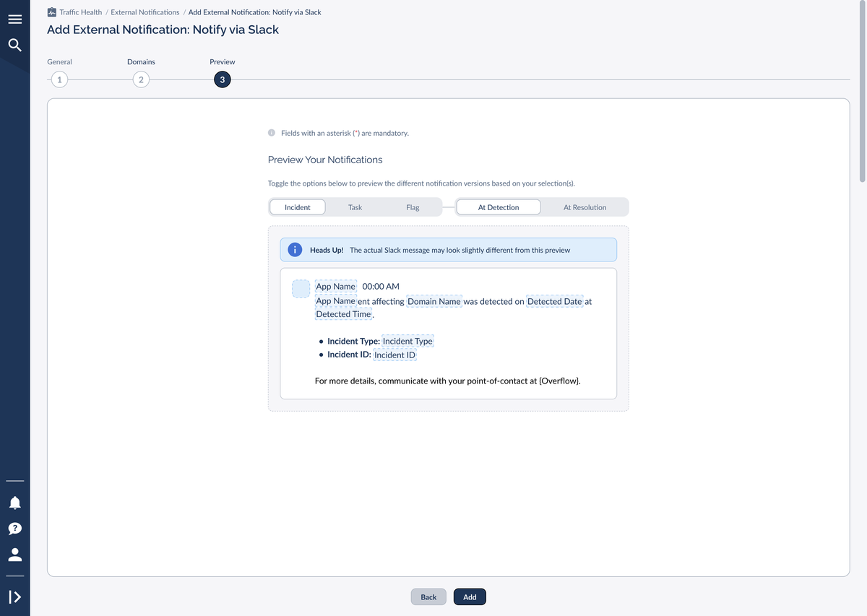Click the Back button
The width and height of the screenshot is (867, 616).
[x=428, y=597]
